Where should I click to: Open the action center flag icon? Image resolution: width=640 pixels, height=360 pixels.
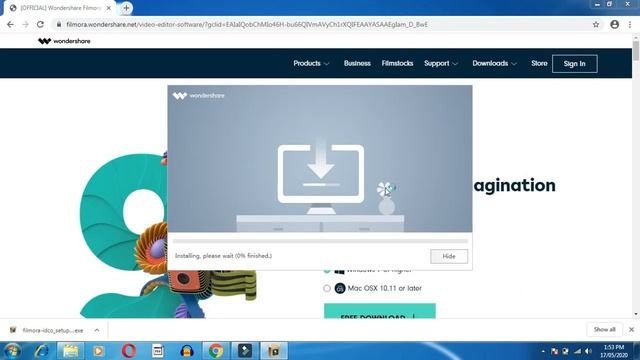click(554, 351)
